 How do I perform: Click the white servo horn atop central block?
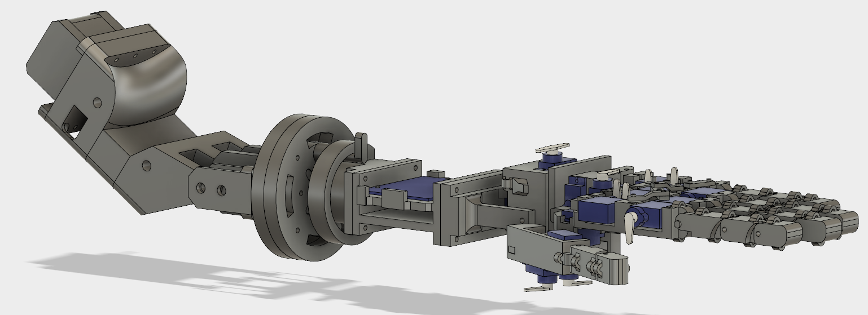(553, 148)
